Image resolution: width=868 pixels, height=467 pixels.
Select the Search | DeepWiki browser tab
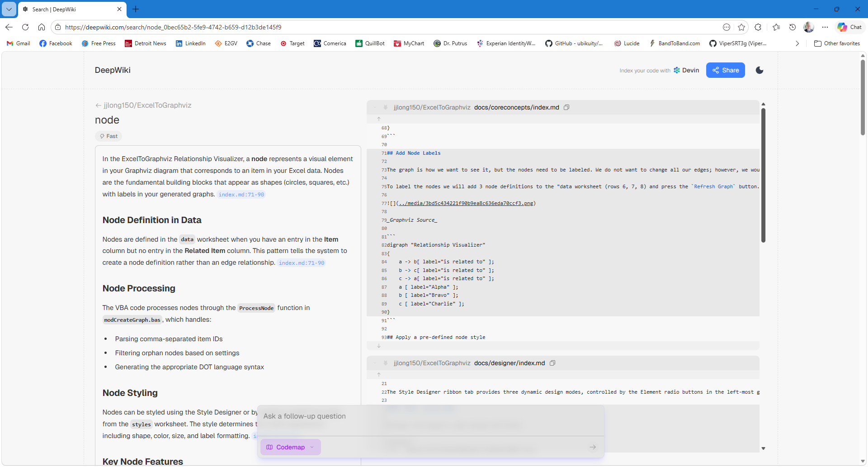[68, 9]
